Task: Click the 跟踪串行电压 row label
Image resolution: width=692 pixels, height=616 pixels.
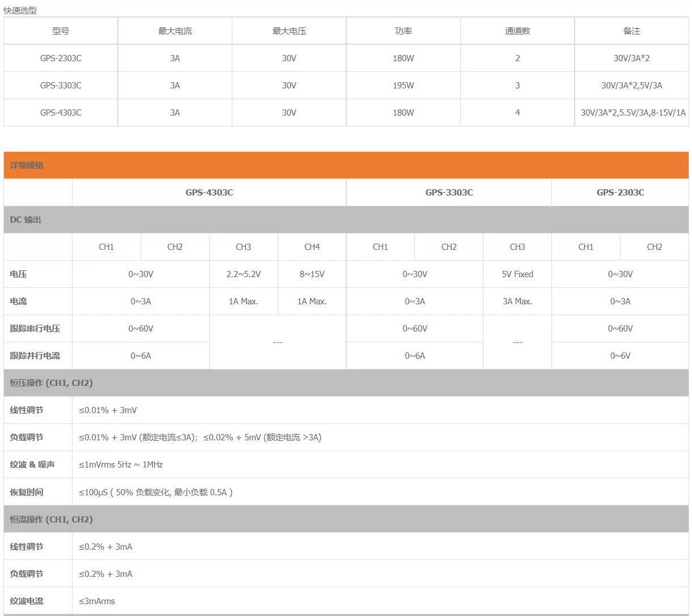Action: pyautogui.click(x=35, y=329)
